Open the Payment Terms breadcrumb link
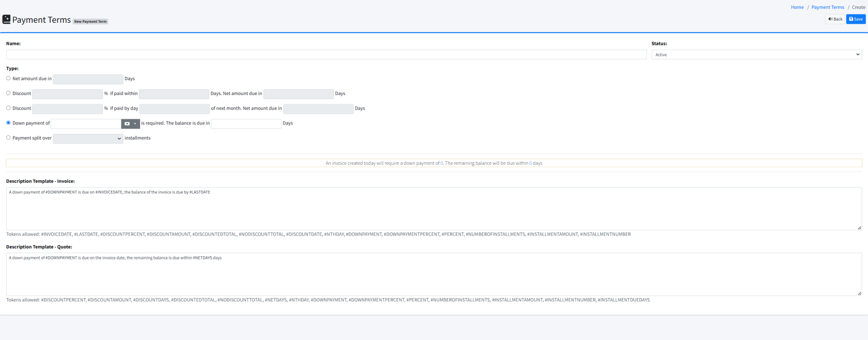This screenshot has height=340, width=868. (x=828, y=7)
